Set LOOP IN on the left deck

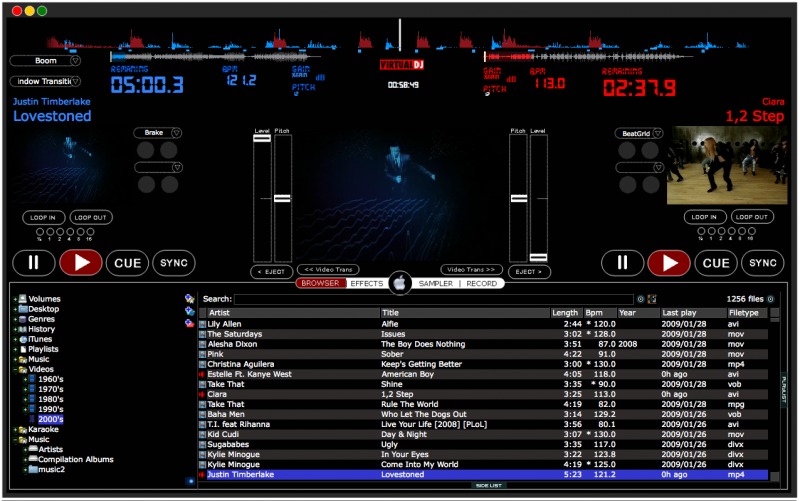(x=43, y=217)
